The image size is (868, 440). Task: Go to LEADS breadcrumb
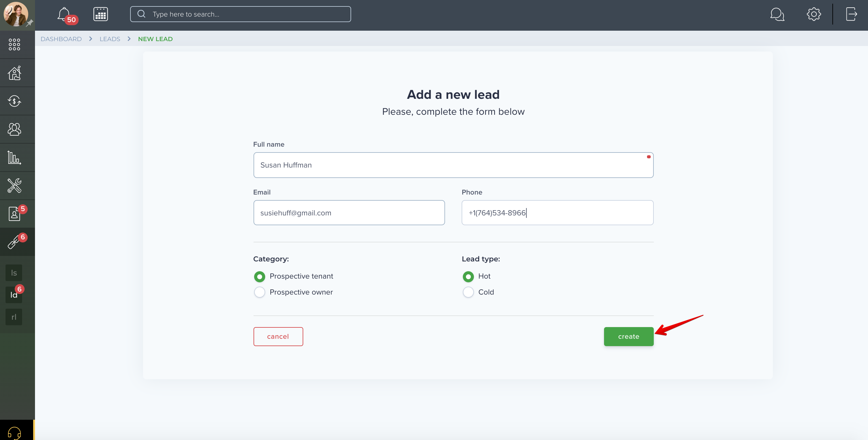click(110, 39)
